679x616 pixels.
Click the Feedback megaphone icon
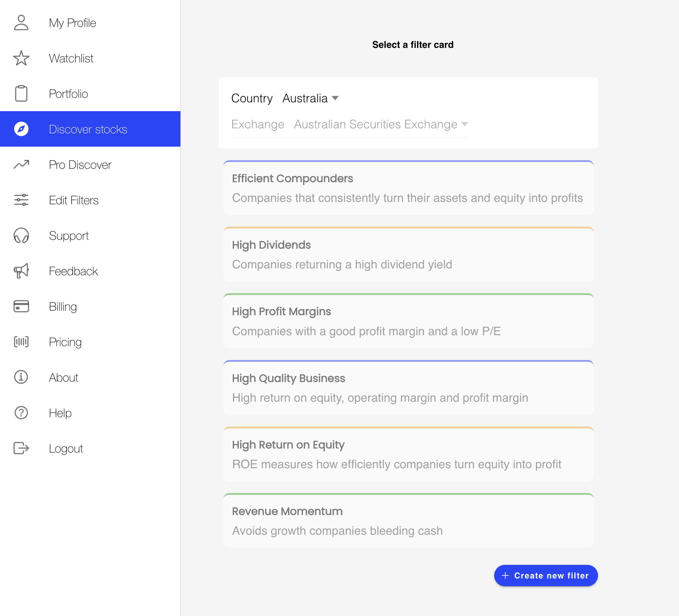pyautogui.click(x=21, y=271)
